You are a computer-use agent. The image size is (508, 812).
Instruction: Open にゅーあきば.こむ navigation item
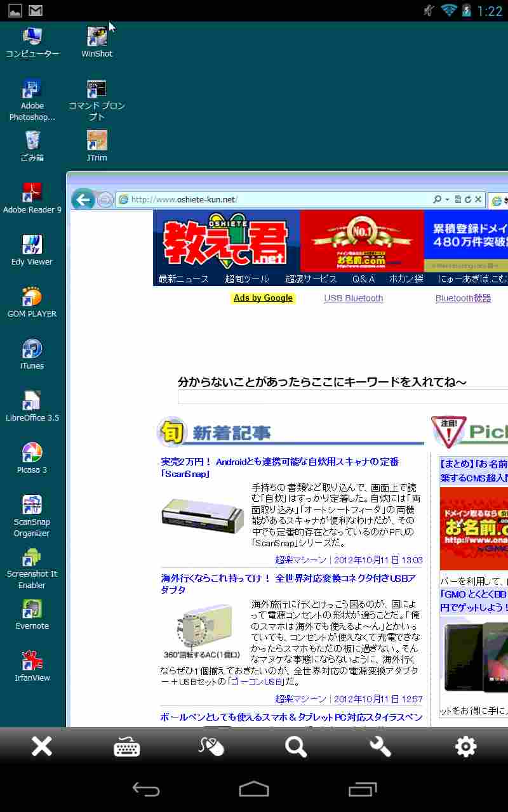(472, 279)
